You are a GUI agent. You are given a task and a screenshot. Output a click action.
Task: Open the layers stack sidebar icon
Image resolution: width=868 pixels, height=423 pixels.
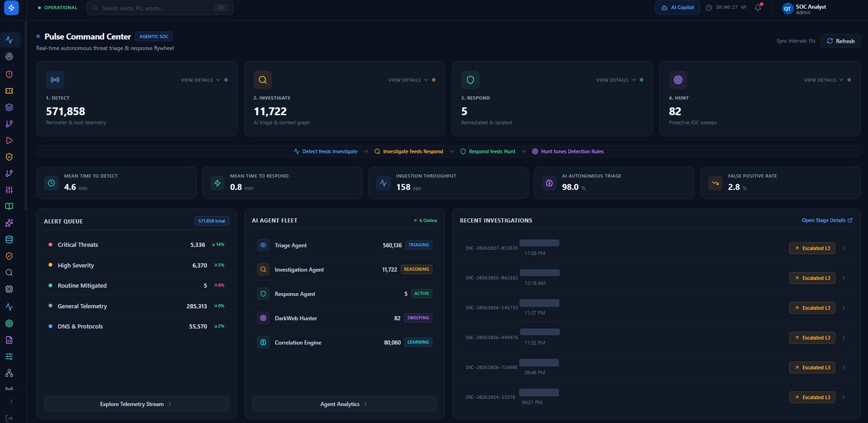coord(9,107)
